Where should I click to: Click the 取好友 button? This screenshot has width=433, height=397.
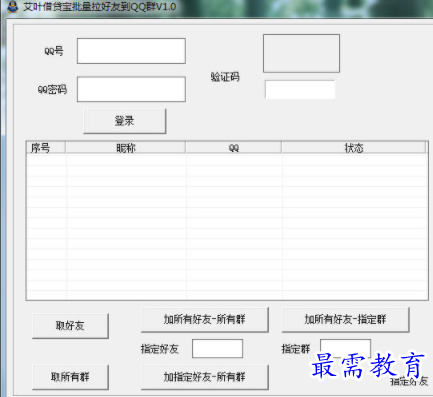click(70, 326)
